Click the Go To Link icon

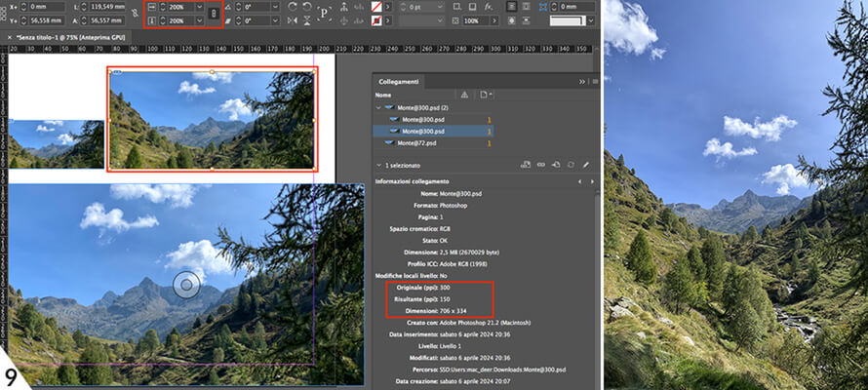pyautogui.click(x=554, y=165)
